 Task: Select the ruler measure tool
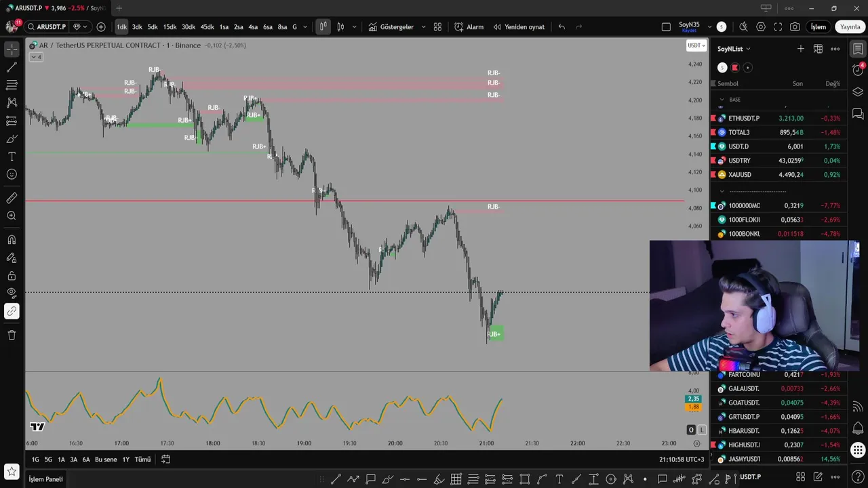click(x=12, y=198)
